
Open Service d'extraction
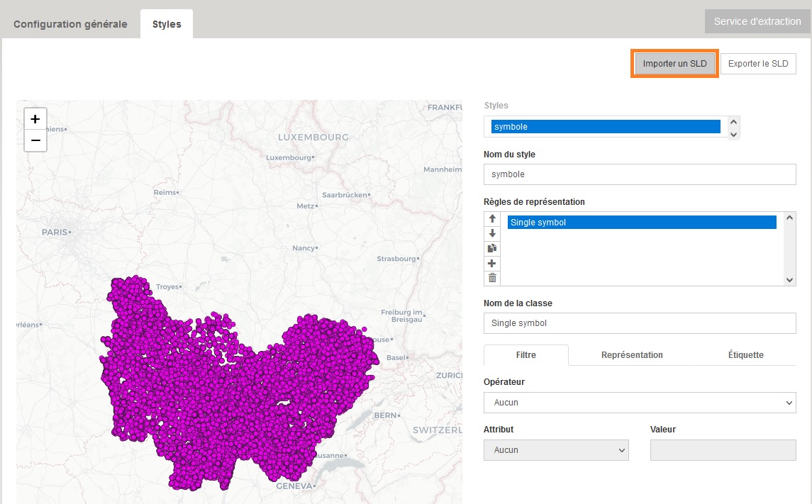pos(757,21)
